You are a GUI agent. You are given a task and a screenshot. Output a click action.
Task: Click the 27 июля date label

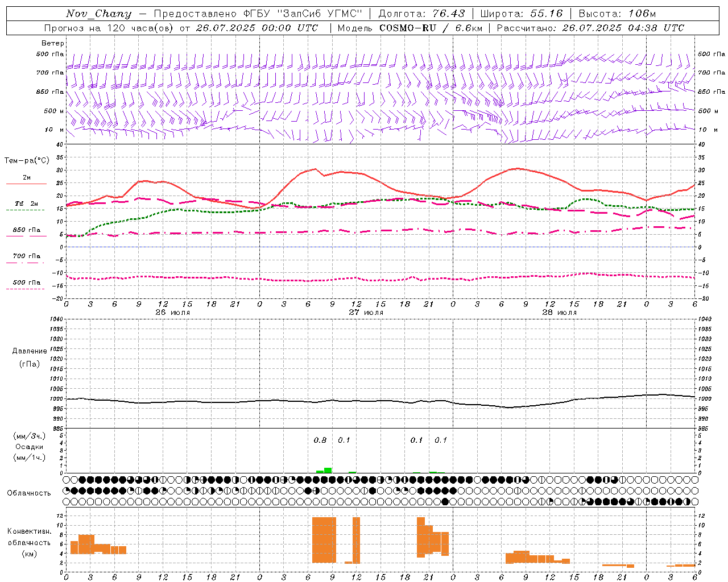366,312
